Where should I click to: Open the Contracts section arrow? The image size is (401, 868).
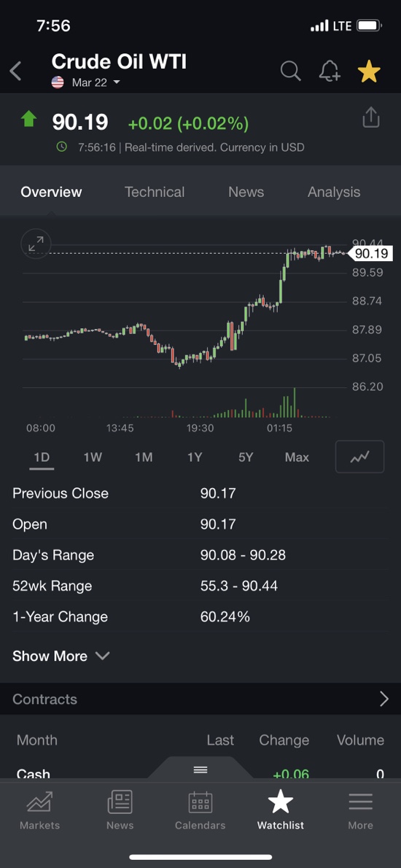click(384, 700)
